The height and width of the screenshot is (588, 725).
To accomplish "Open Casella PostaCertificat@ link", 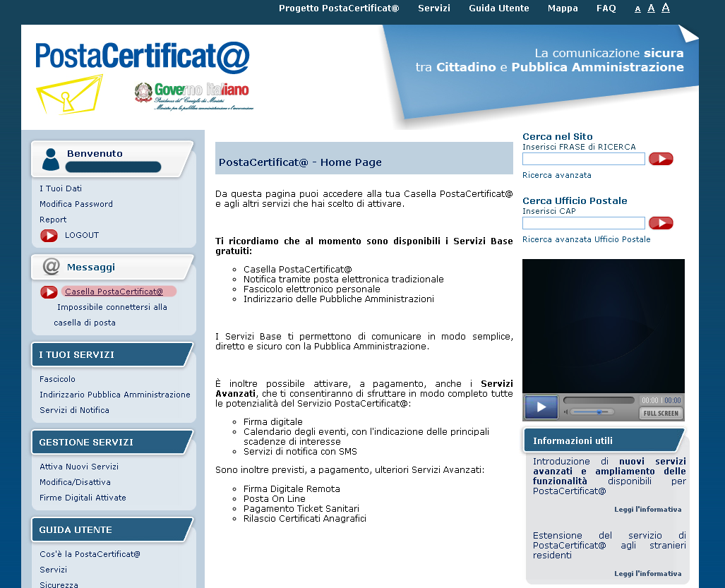I will 114,292.
